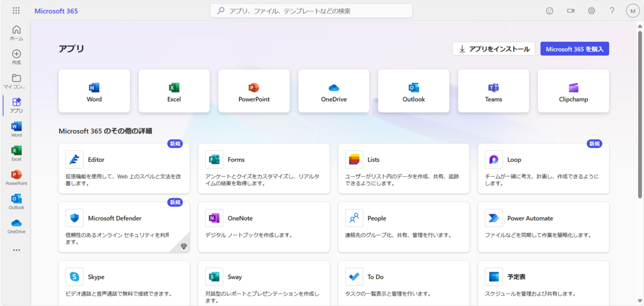Expand the sidebar more options ellipsis
This screenshot has height=306, width=644.
16,250
